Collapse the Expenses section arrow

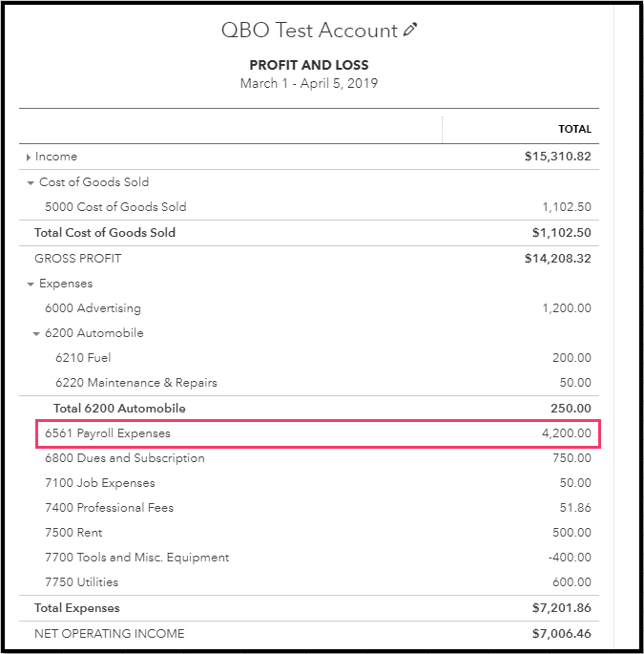tap(31, 285)
